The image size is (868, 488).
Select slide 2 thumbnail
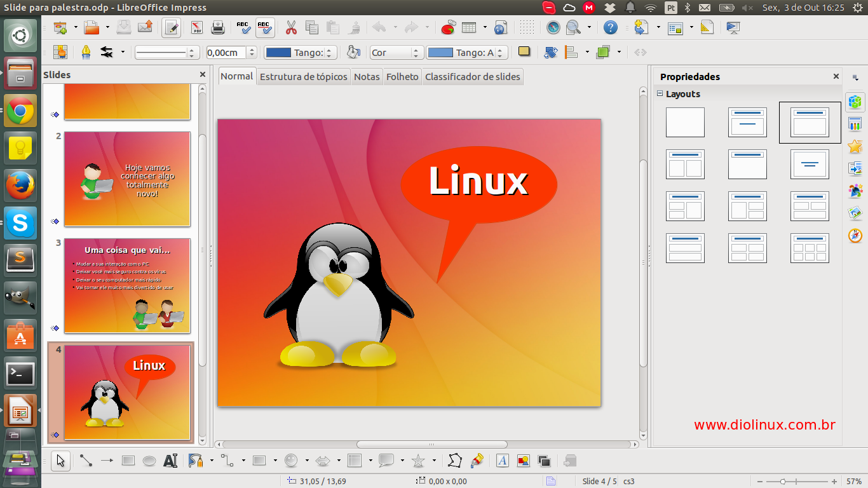127,179
